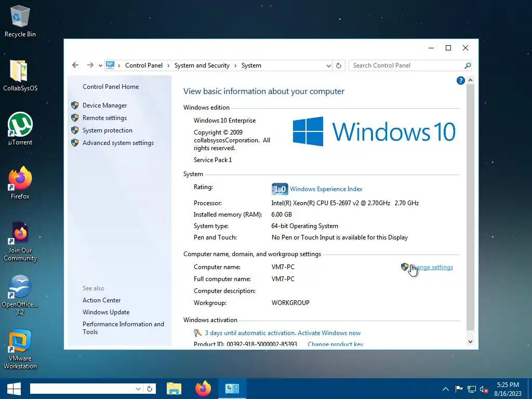This screenshot has height=399, width=532.
Task: Open the recent locations dropdown arrow
Action: [x=100, y=65]
